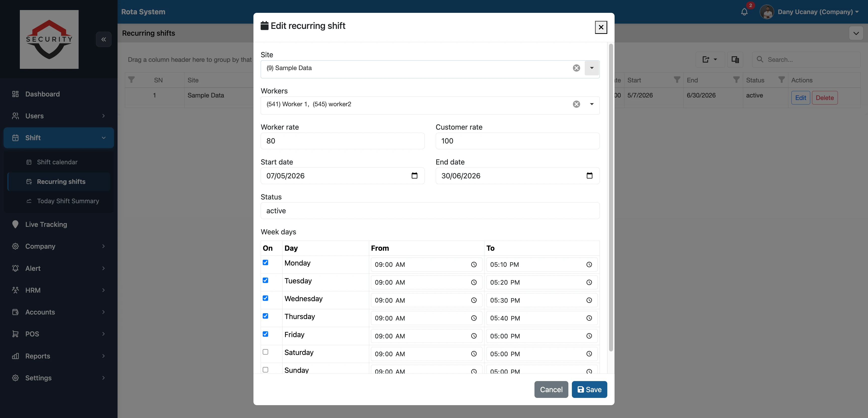
Task: Open Shift calendar
Action: 59,162
